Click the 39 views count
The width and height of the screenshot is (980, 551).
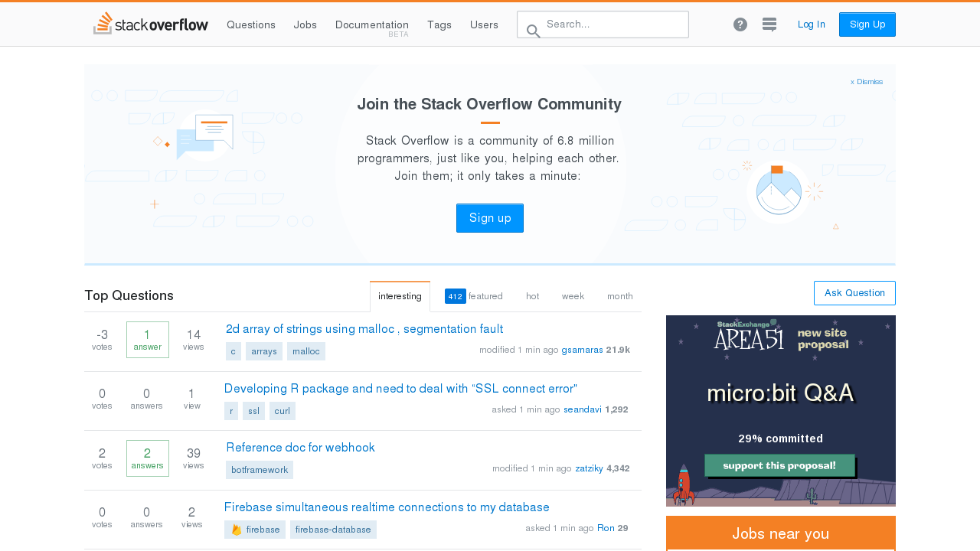(x=194, y=458)
